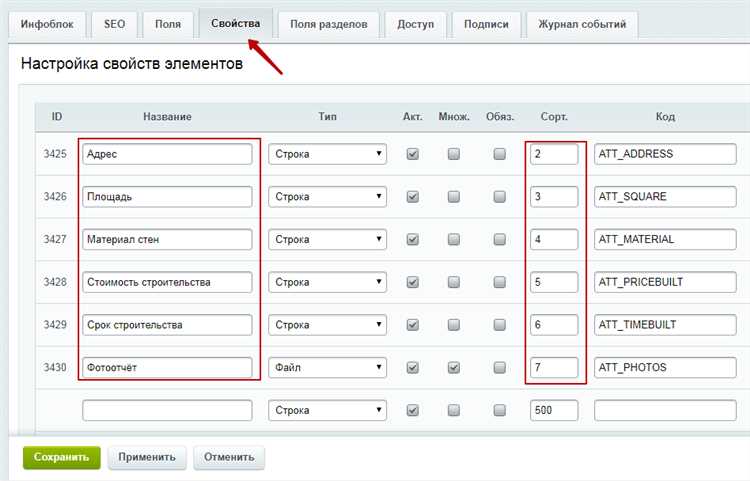Click sort field with value 7
This screenshot has height=481, width=750.
[x=554, y=367]
